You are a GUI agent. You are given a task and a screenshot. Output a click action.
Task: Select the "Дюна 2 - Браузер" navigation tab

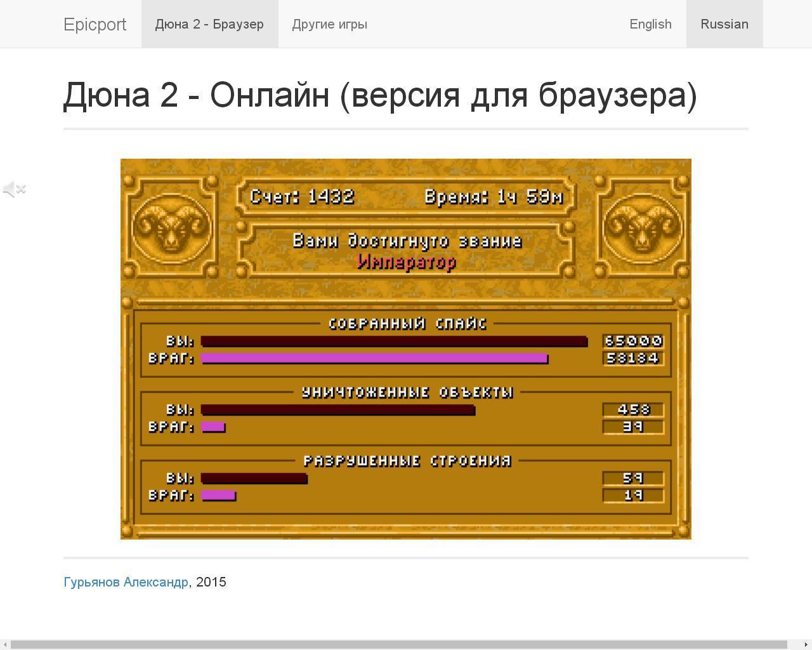pyautogui.click(x=209, y=24)
